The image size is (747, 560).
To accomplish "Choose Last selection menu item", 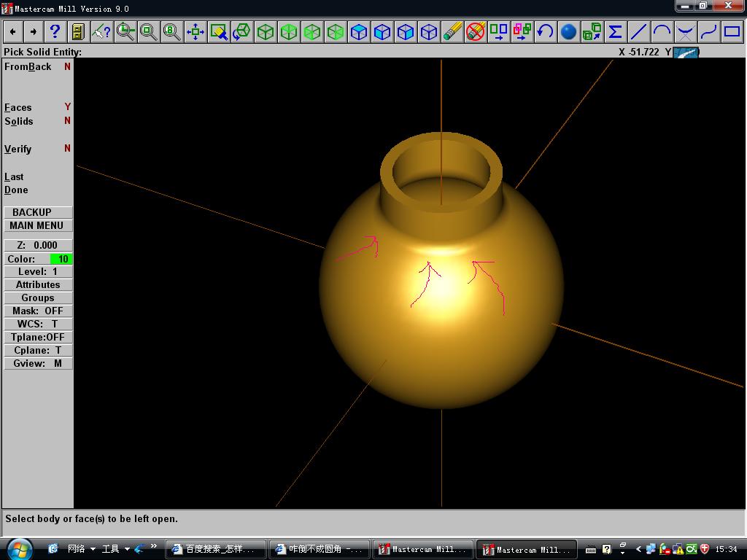I will coord(14,176).
